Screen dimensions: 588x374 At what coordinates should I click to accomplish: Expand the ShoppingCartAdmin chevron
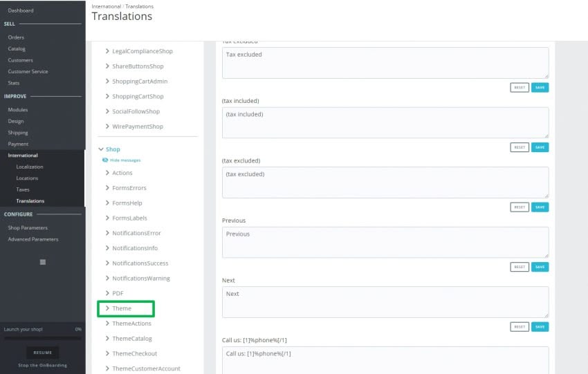pyautogui.click(x=107, y=81)
